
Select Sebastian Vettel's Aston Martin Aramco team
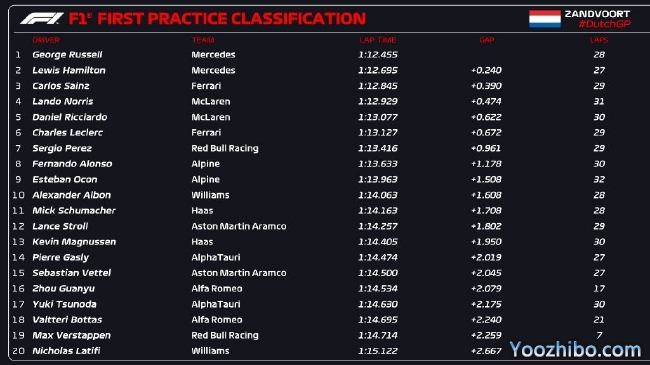point(239,273)
